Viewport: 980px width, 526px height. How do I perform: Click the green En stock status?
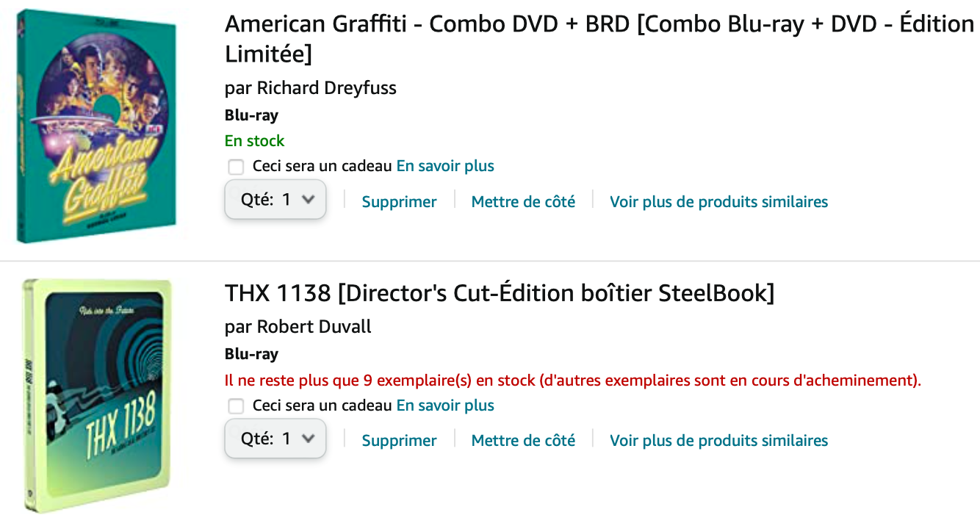[254, 141]
